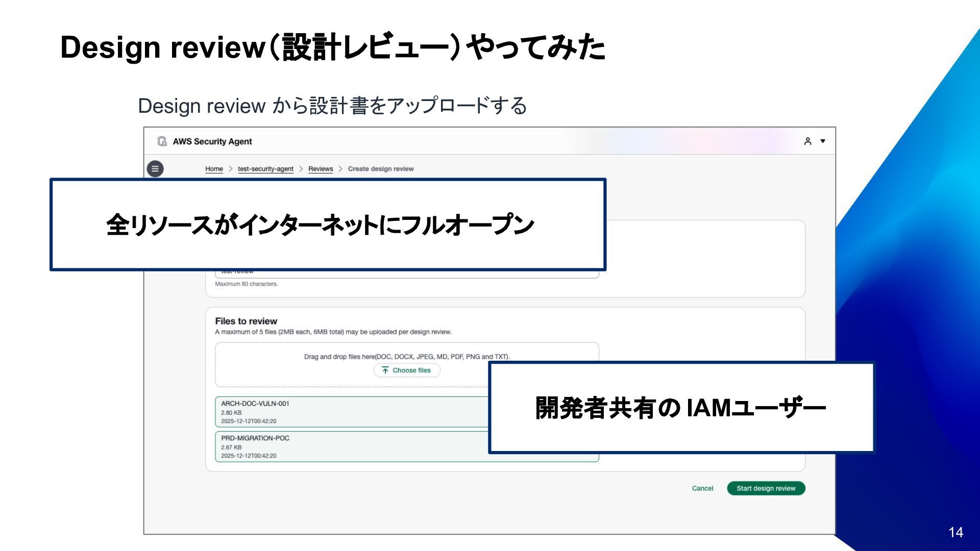Click the AWS Security Agent shield logo
This screenshot has width=980, height=551.
pos(162,141)
